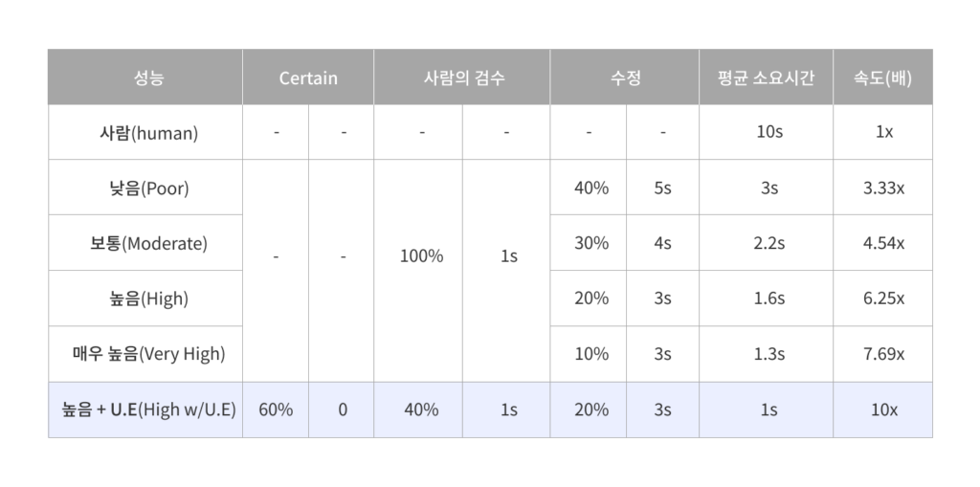Screen dimensions: 980x487
Task: Select the Certain column header
Action: [308, 77]
